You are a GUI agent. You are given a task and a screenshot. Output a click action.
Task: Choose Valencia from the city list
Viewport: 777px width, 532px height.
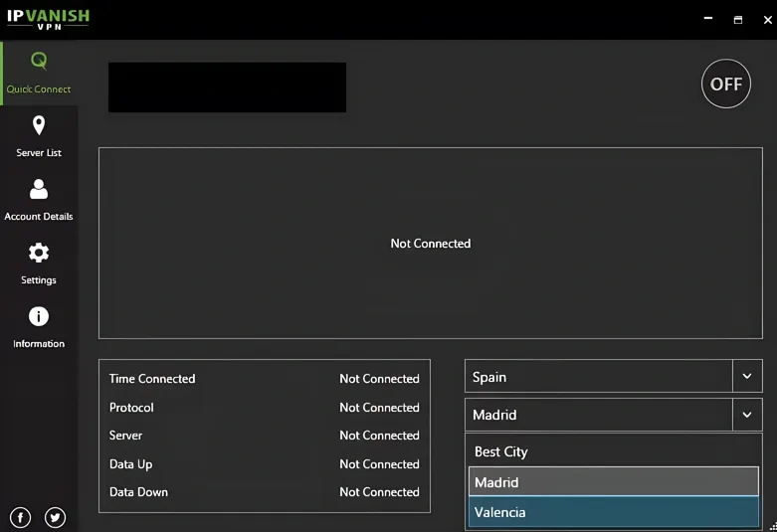[x=614, y=512]
